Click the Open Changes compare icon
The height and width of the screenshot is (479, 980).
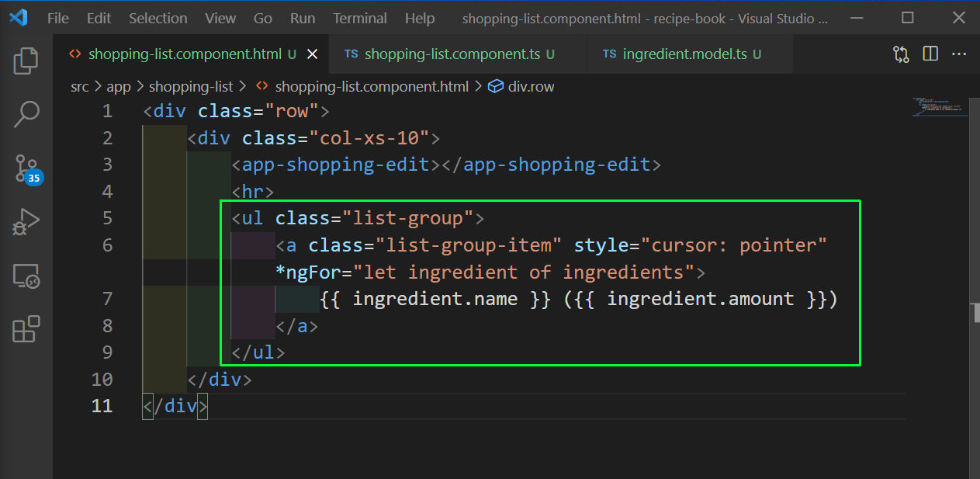[x=901, y=54]
